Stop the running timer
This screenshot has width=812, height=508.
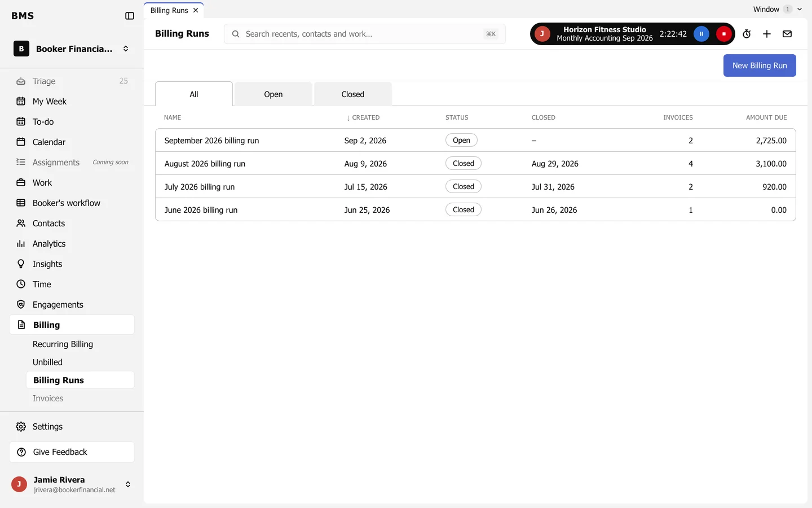coord(724,34)
